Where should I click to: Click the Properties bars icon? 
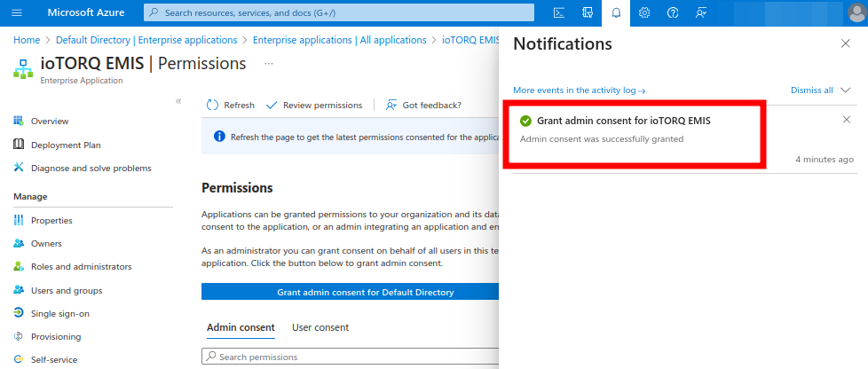coord(19,220)
